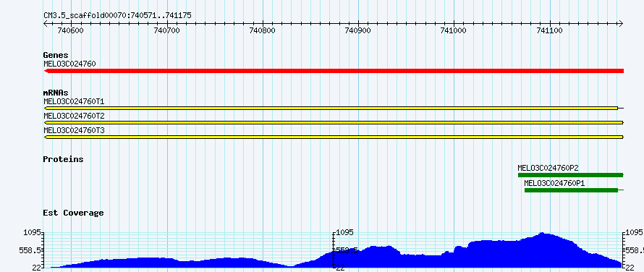Click the left arrow of the ruler
644x272 pixels.
(x=46, y=23)
